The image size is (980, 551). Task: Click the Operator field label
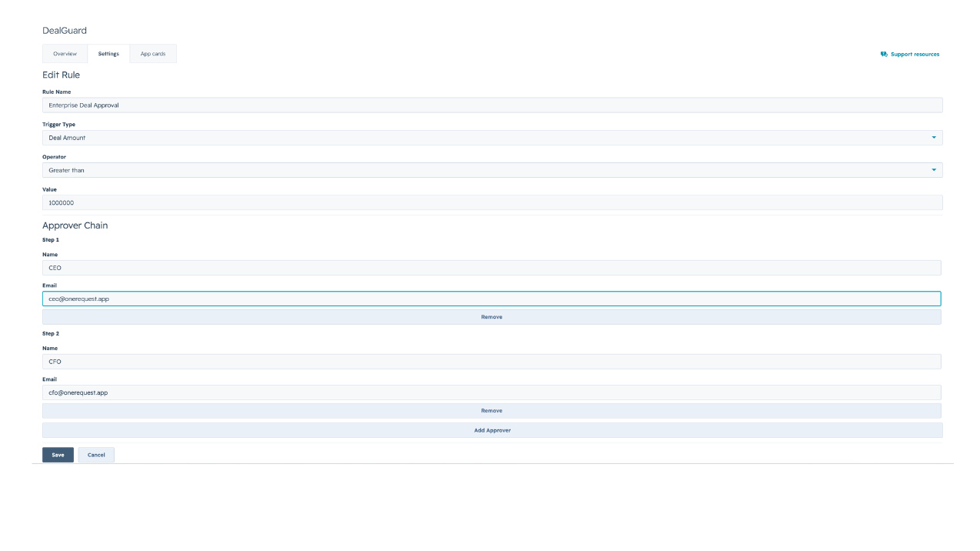pyautogui.click(x=55, y=157)
